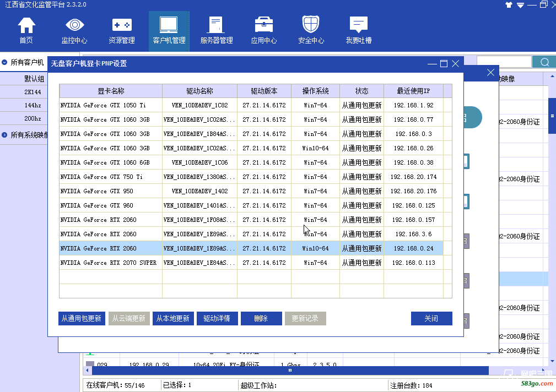Open the title bar dropdown triangle menu
556x392 pixels.
(520, 5)
